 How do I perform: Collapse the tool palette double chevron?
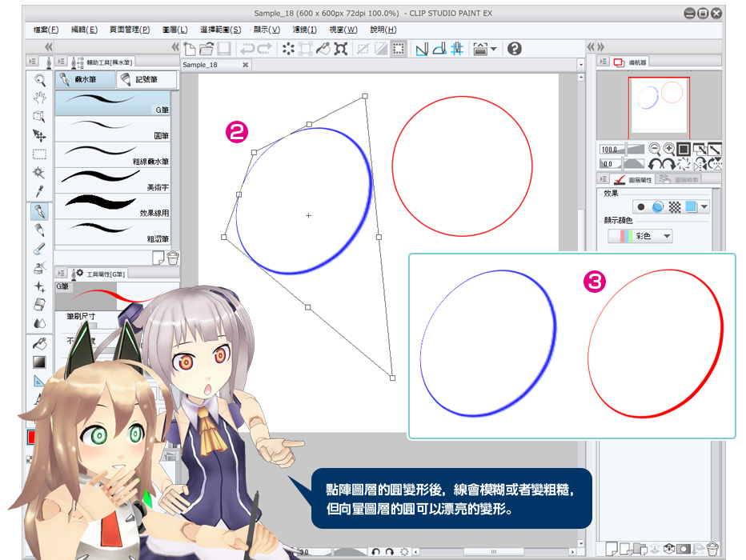(x=48, y=46)
